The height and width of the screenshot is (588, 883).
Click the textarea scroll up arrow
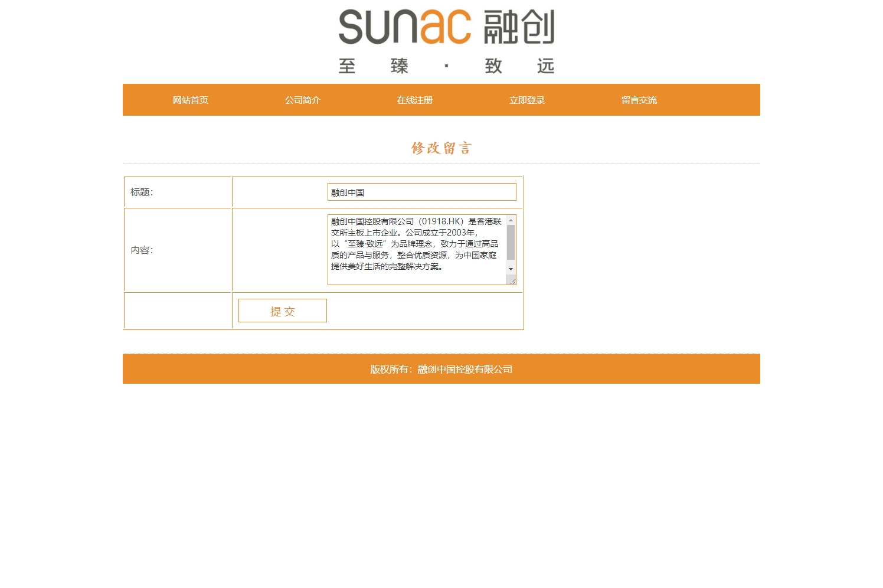pos(511,220)
